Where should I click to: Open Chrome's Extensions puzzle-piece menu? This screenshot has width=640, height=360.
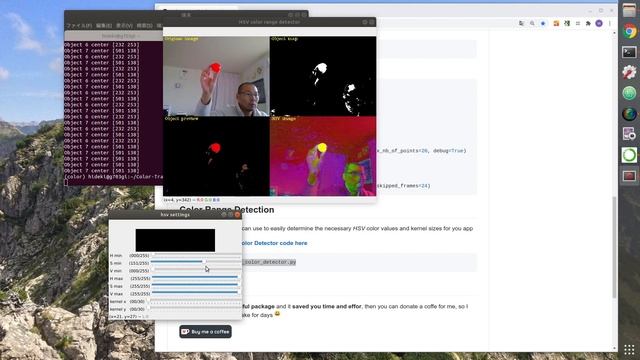pos(588,24)
